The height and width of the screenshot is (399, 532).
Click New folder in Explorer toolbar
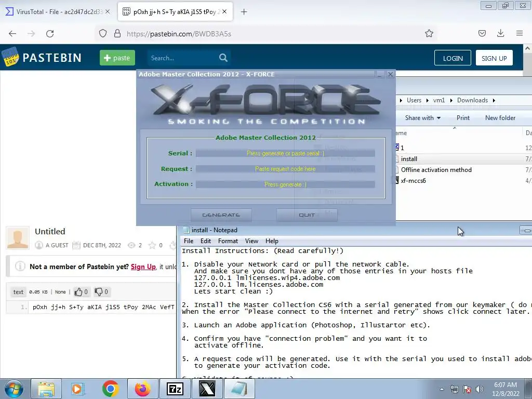coord(500,118)
